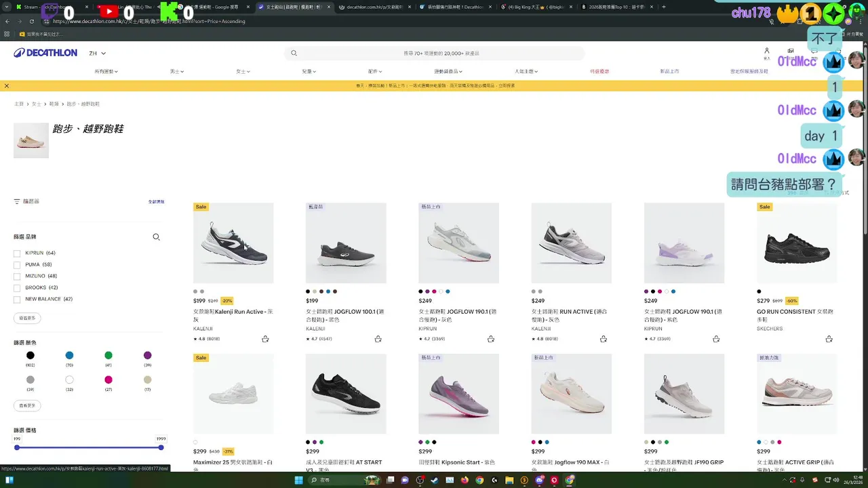
Task: Filter by black colour swatch (102)
Action: pyautogui.click(x=31, y=355)
